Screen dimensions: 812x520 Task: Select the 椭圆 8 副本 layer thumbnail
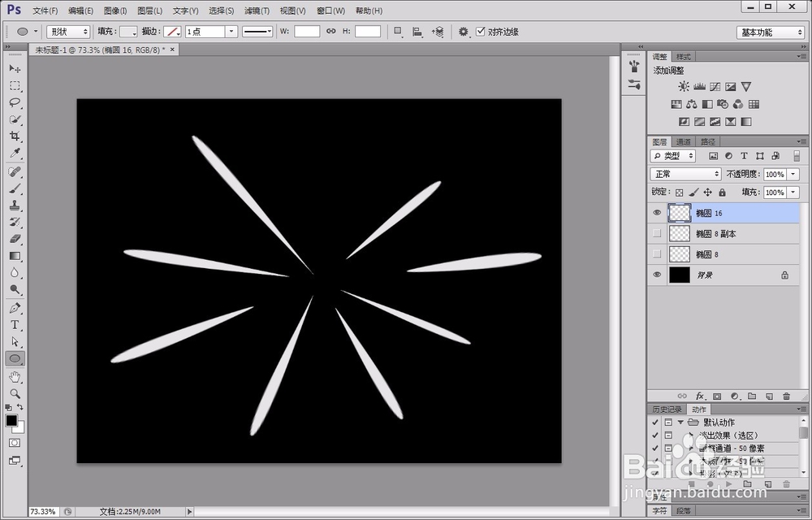680,233
